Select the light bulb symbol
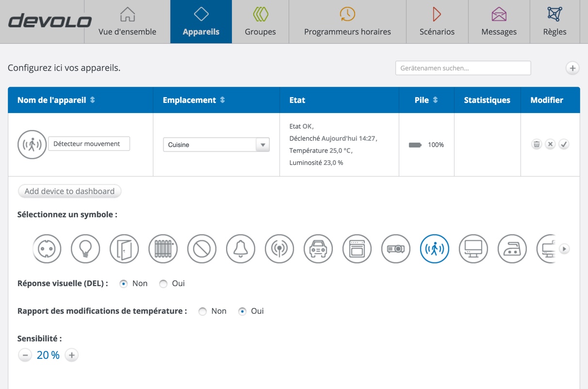Image resolution: width=588 pixels, height=389 pixels. [x=85, y=249]
